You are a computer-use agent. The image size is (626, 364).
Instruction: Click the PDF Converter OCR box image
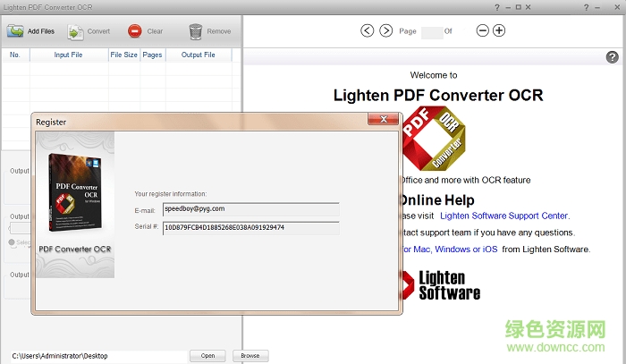click(74, 193)
